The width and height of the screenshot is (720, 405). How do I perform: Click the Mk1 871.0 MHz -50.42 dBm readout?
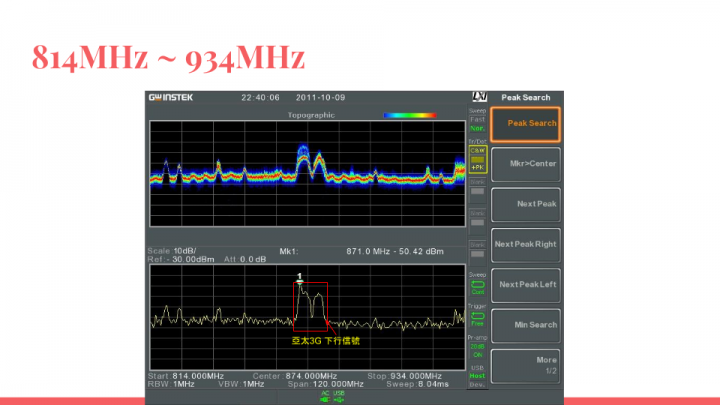tap(395, 252)
